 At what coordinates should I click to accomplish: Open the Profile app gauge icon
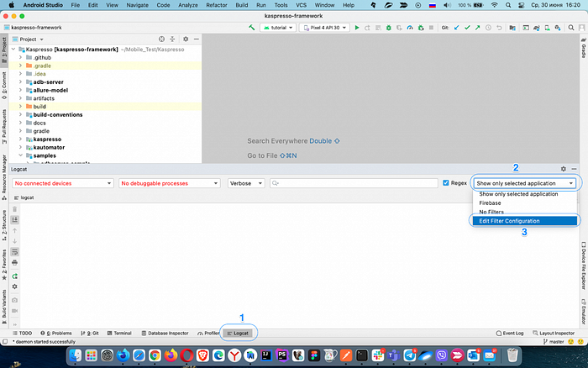410,28
